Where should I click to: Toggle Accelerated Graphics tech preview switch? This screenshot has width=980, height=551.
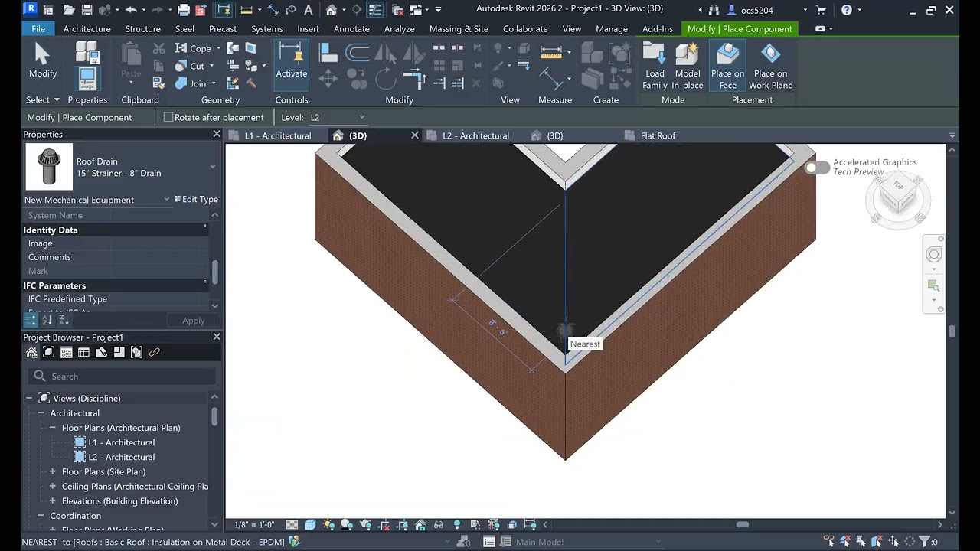coord(817,167)
